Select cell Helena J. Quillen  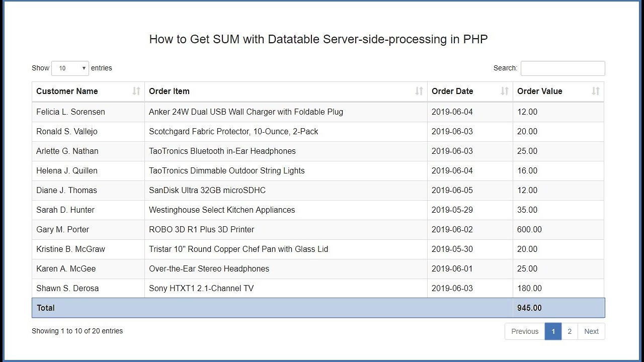tap(88, 170)
